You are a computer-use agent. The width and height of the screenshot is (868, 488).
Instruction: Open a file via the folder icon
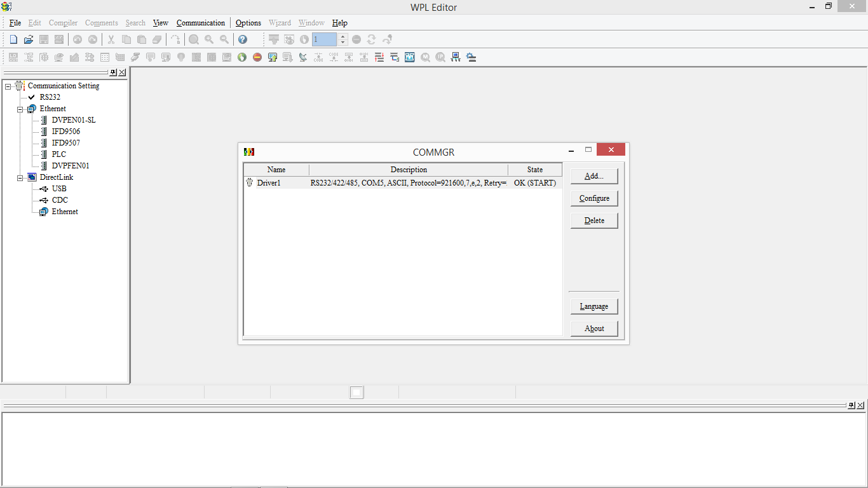[x=29, y=39]
